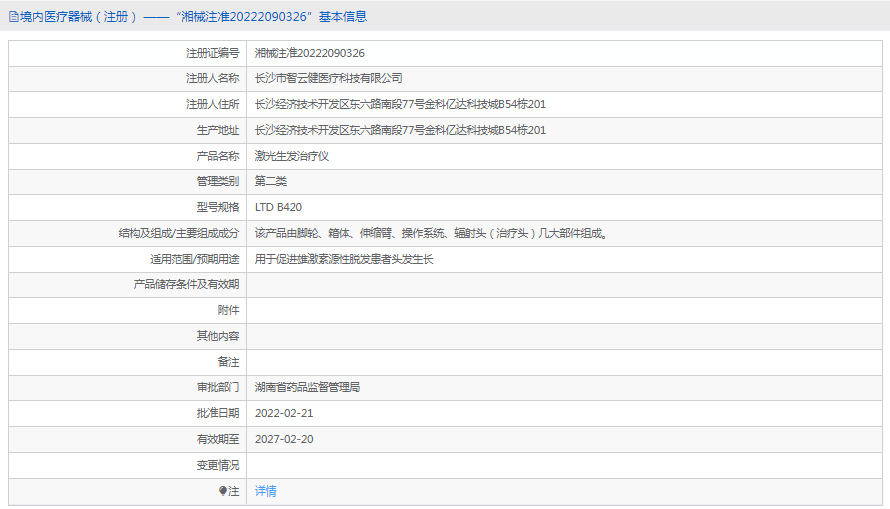890x509 pixels.
Task: Click the management class value 第二类
Action: [x=271, y=182]
